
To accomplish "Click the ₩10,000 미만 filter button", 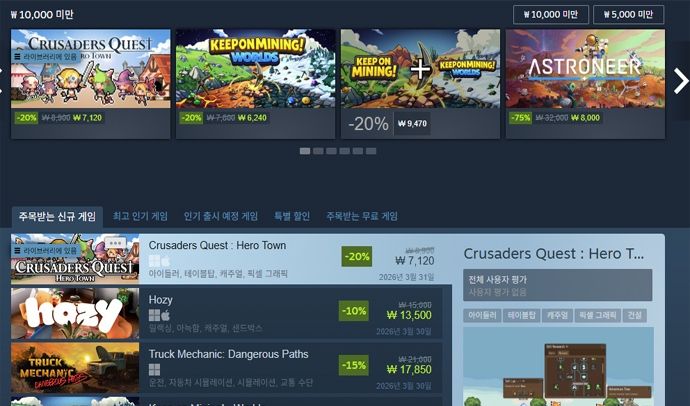I will coord(551,15).
